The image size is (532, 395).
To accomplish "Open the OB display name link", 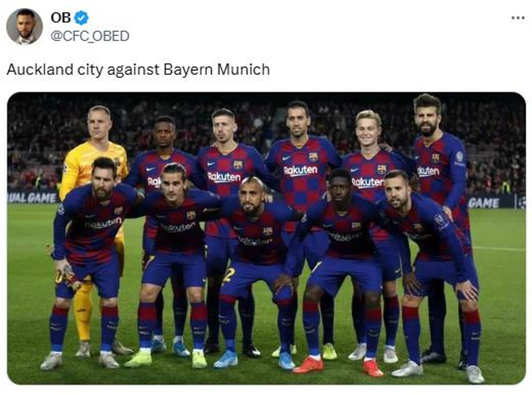I will [61, 18].
